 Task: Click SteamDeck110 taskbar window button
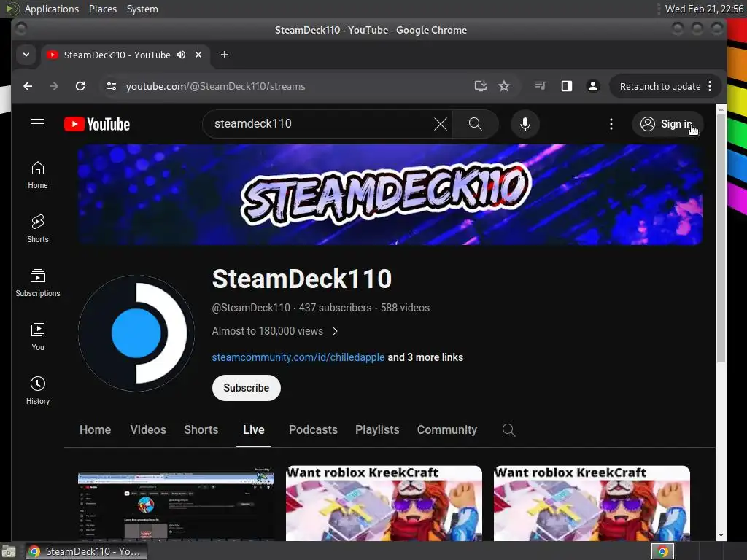[86, 551]
